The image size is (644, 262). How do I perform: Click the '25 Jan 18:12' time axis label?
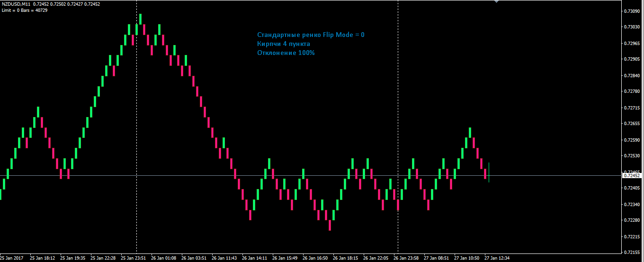pos(43,258)
